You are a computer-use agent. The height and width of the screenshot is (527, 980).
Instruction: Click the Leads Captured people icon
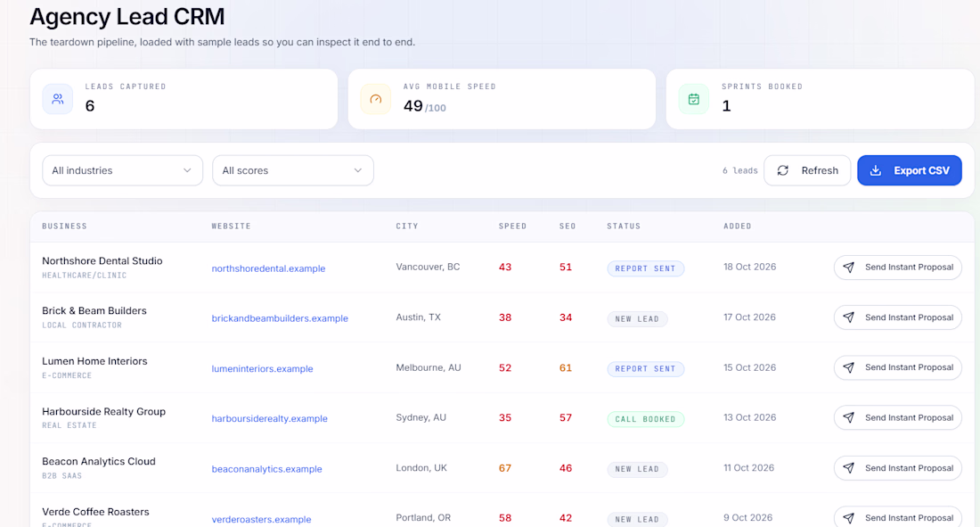58,99
